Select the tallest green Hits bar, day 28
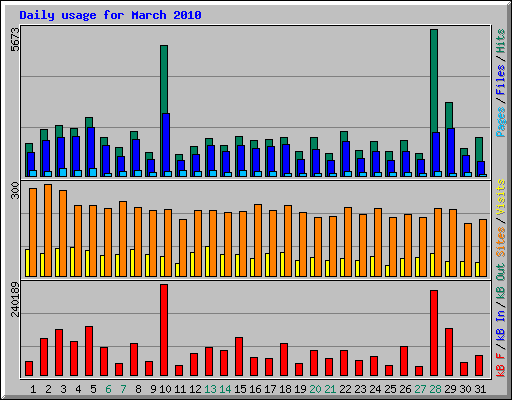This screenshot has height=400, width=512. point(434,80)
